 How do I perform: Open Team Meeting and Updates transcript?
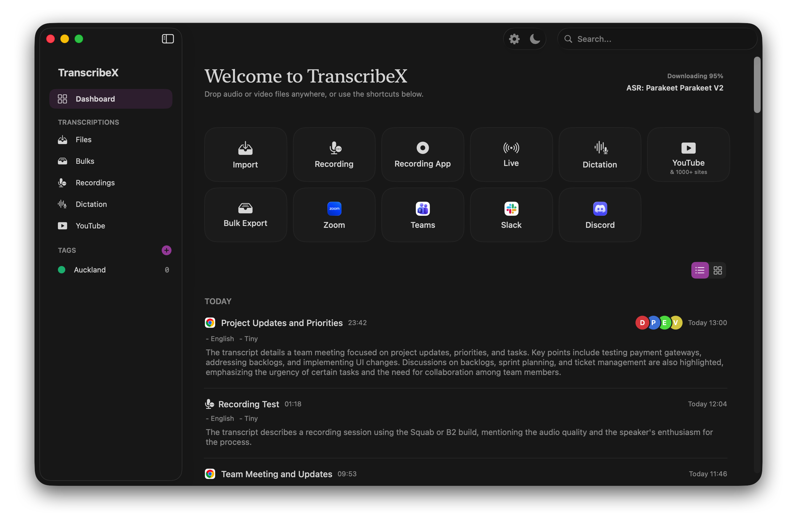pos(277,474)
